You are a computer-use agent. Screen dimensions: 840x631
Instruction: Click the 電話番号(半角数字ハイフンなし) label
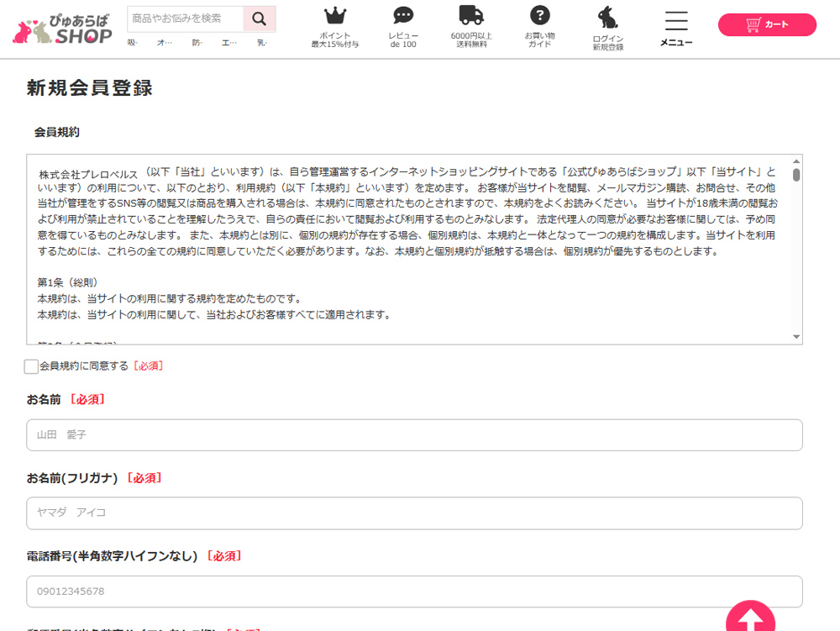click(112, 556)
